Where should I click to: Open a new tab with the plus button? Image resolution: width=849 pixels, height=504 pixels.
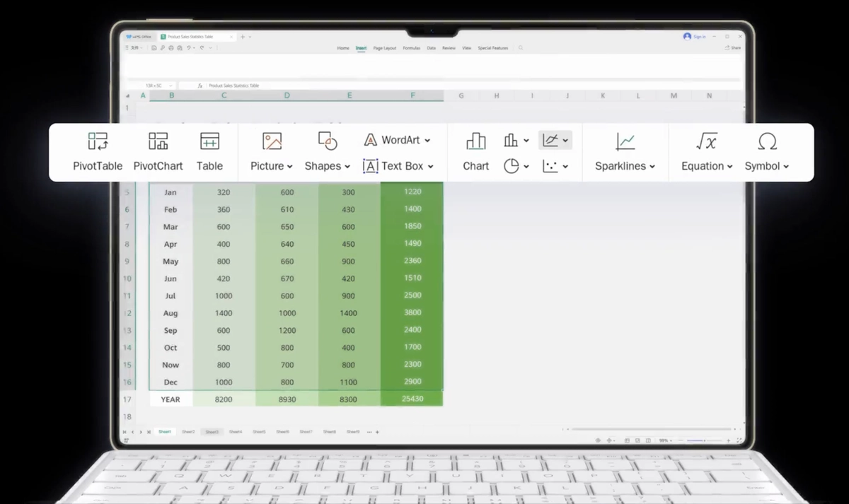243,36
